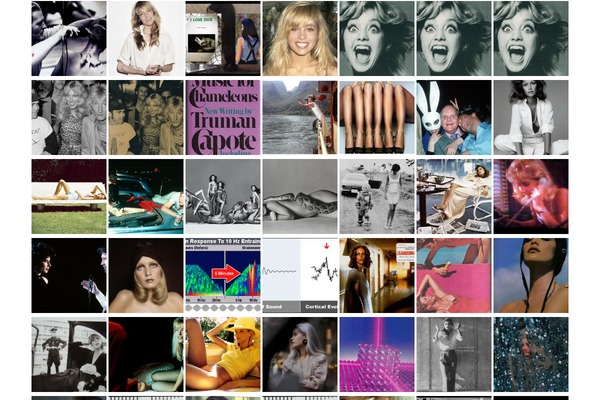Open the black-and-white reaching arms photo
Image resolution: width=600 pixels, height=400 pixels.
tap(69, 38)
